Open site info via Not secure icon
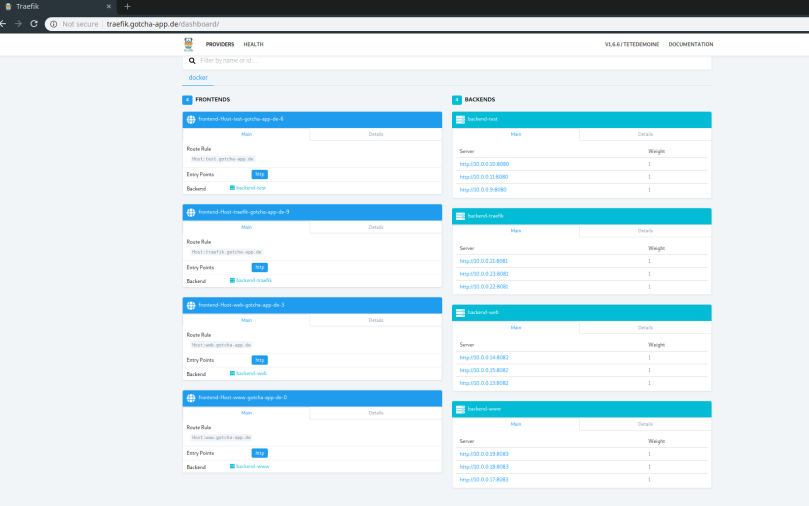The image size is (809, 506). point(54,24)
